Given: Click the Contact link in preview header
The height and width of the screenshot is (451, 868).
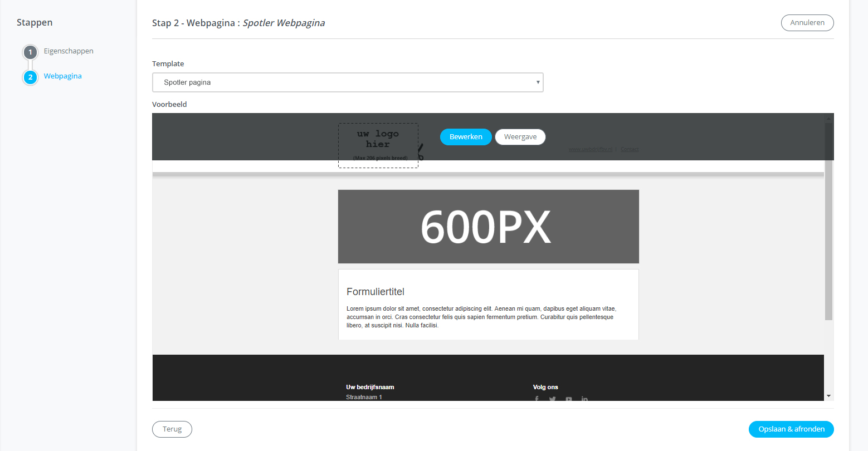Looking at the screenshot, I should (630, 149).
